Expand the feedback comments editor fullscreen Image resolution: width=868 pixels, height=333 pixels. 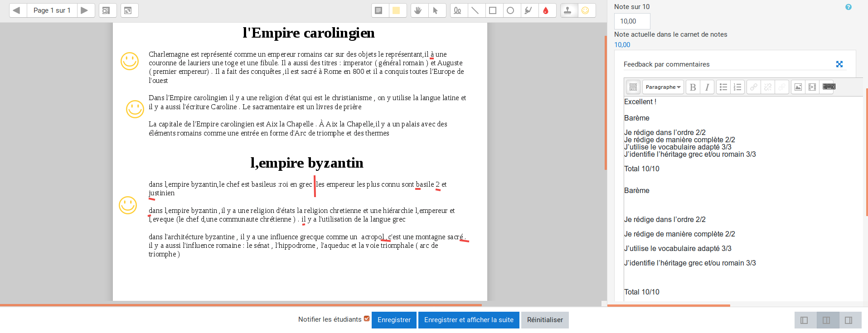coord(839,64)
